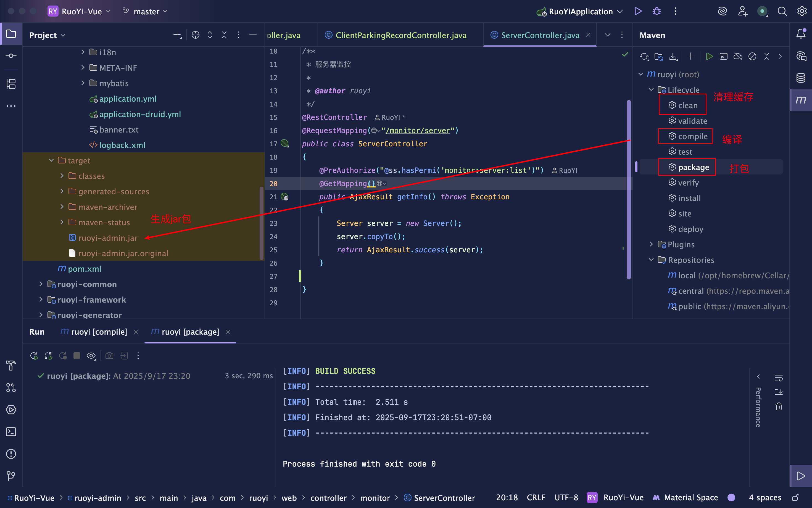Switch to ClientParkingRecordController.java tab
The width and height of the screenshot is (812, 508).
pos(401,35)
